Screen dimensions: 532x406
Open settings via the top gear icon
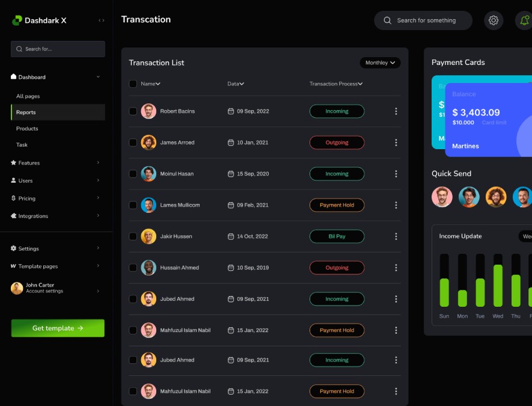494,20
